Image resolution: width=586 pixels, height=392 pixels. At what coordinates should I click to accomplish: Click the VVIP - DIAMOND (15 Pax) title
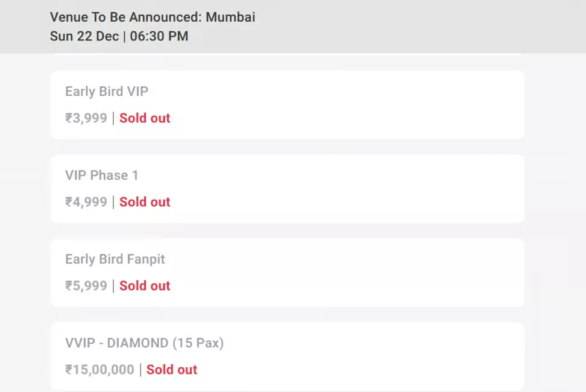tap(145, 343)
